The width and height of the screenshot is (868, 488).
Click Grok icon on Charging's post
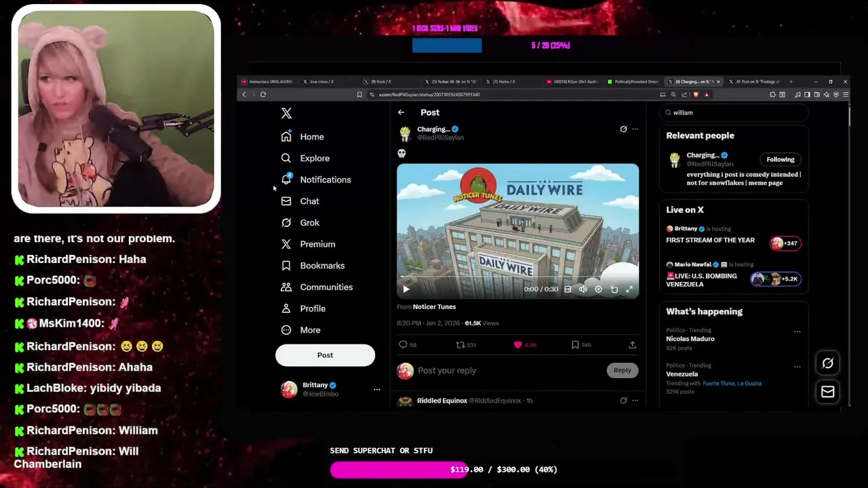tap(623, 129)
